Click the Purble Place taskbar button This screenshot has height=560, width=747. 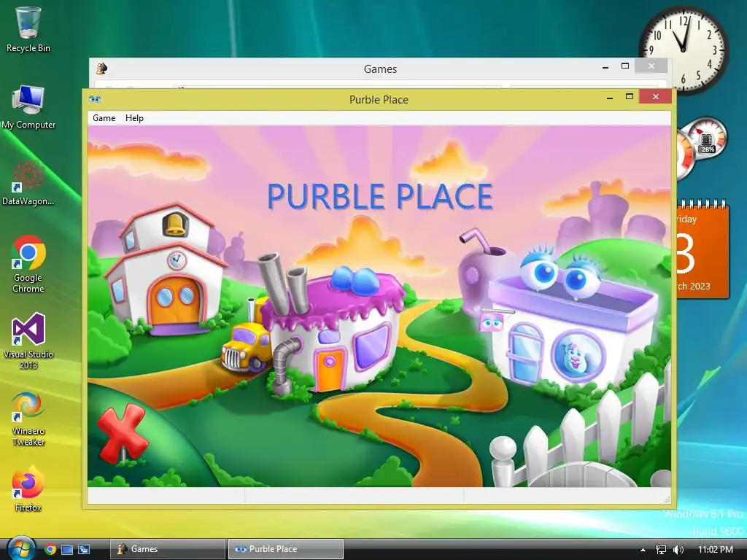[x=286, y=549]
